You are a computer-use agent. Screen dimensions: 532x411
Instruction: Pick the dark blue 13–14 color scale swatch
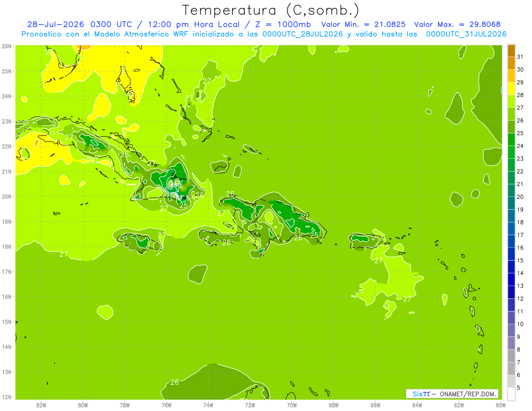511,279
